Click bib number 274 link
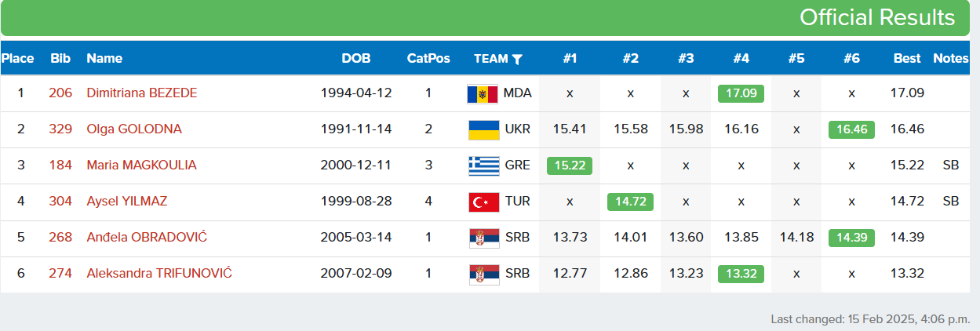The image size is (980, 331). pyautogui.click(x=60, y=274)
